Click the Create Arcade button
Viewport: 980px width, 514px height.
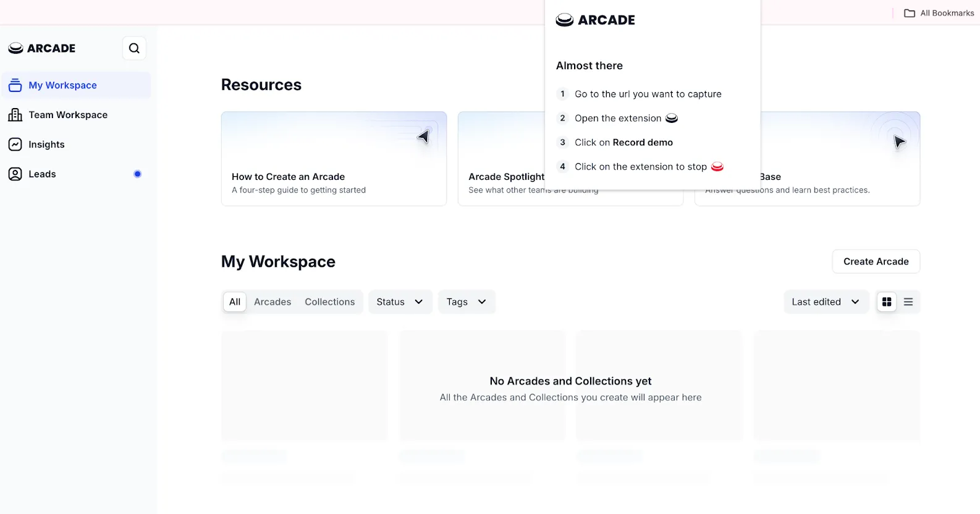point(876,261)
